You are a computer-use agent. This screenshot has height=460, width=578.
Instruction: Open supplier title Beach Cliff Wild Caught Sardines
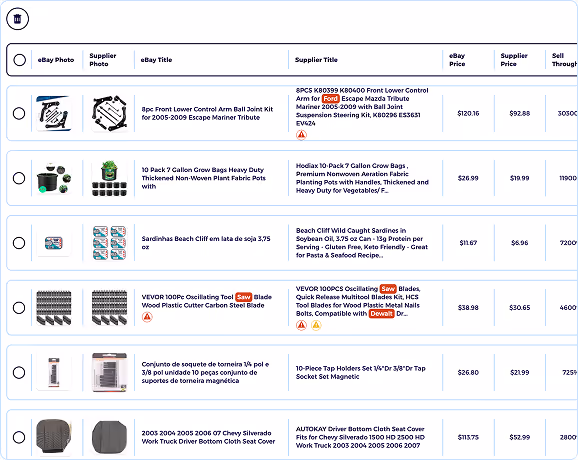[362, 243]
